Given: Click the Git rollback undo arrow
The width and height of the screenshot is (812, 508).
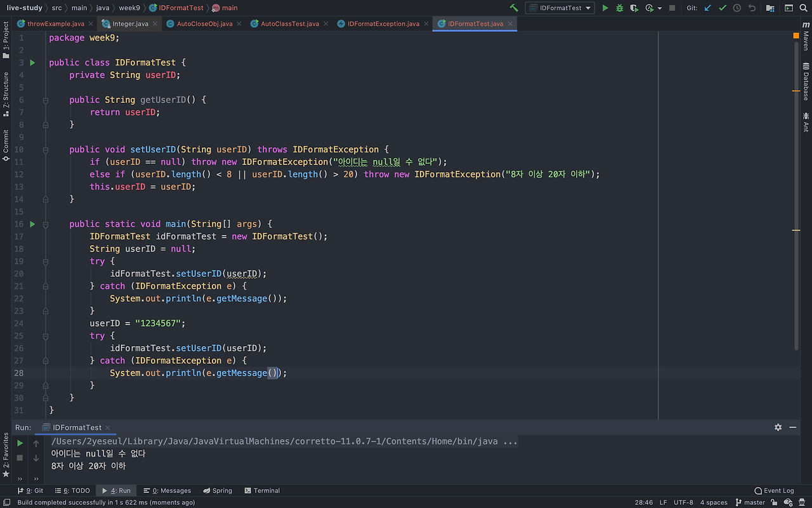Looking at the screenshot, I should [752, 8].
